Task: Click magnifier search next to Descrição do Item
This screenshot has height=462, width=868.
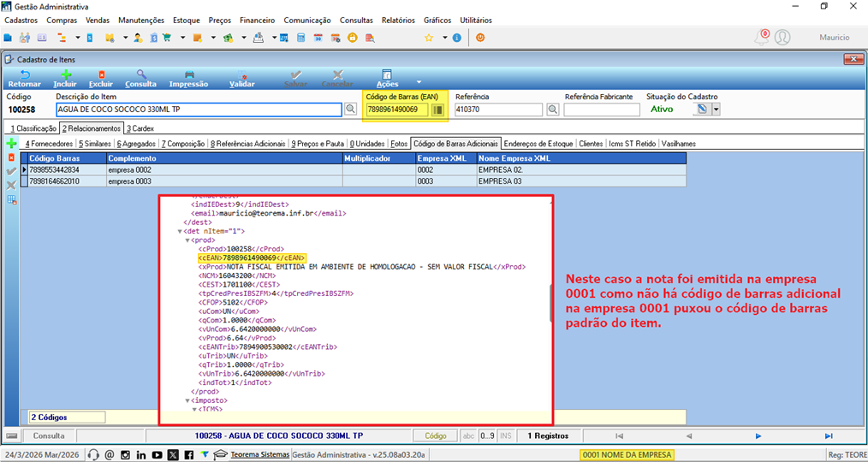Action: (x=350, y=110)
